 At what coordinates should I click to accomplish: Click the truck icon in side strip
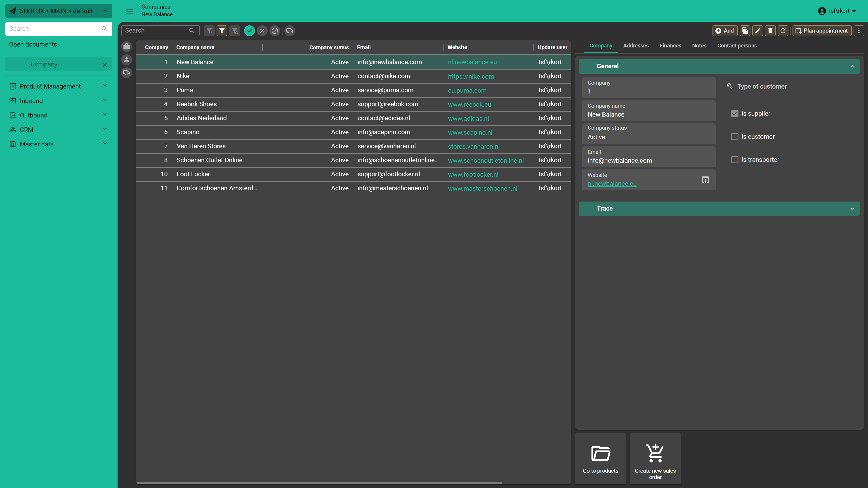click(x=127, y=73)
